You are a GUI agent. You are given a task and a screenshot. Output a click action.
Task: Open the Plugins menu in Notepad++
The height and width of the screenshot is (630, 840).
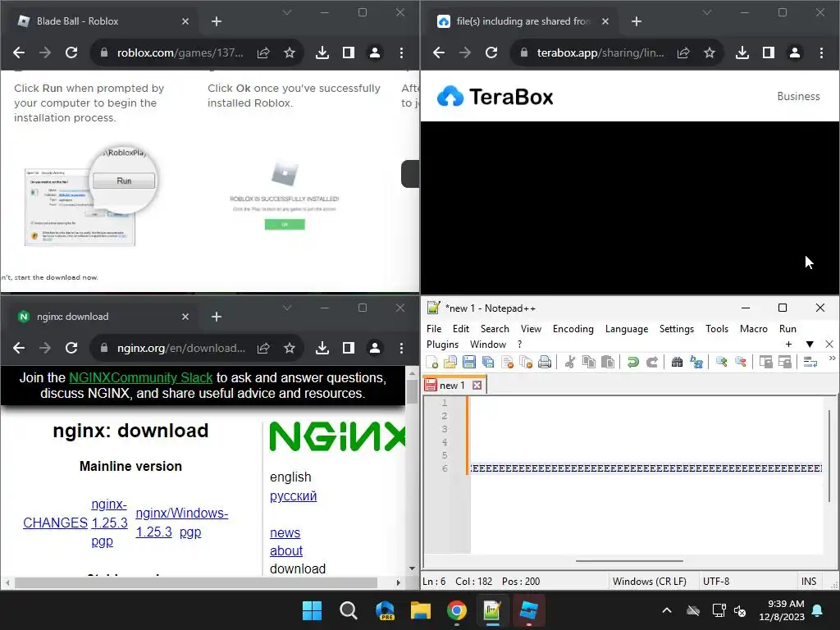coord(442,344)
